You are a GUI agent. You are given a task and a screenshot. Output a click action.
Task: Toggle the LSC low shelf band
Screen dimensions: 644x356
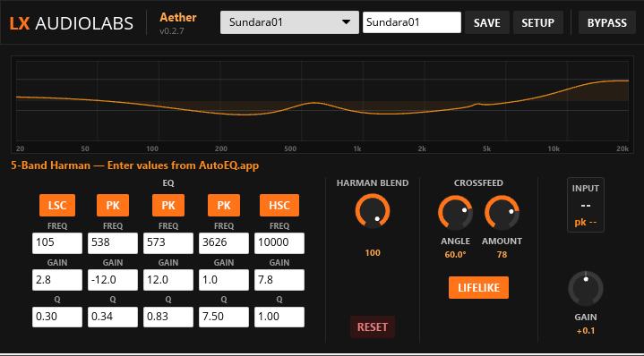(x=57, y=205)
